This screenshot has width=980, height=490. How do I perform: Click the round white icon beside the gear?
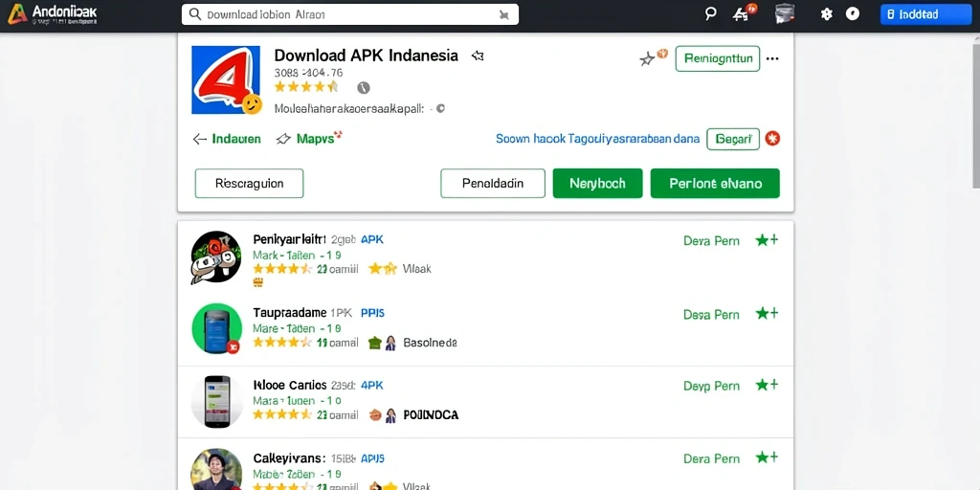coord(853,13)
